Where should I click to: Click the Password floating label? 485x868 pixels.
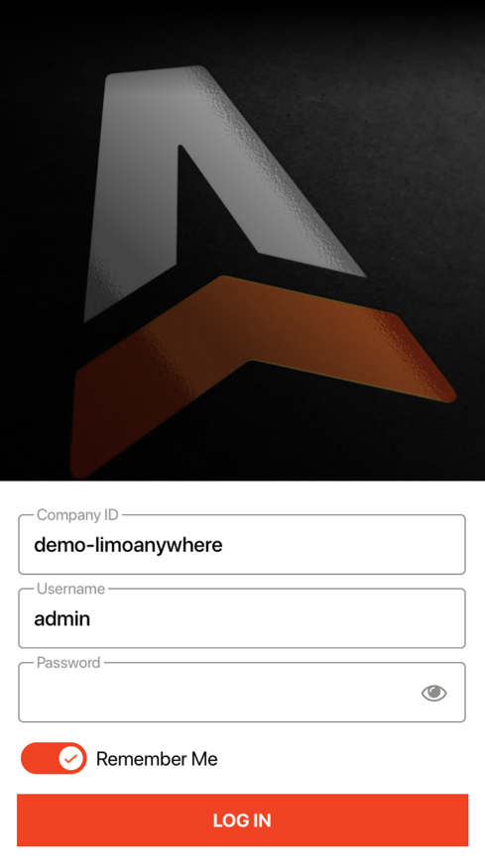coord(68,663)
